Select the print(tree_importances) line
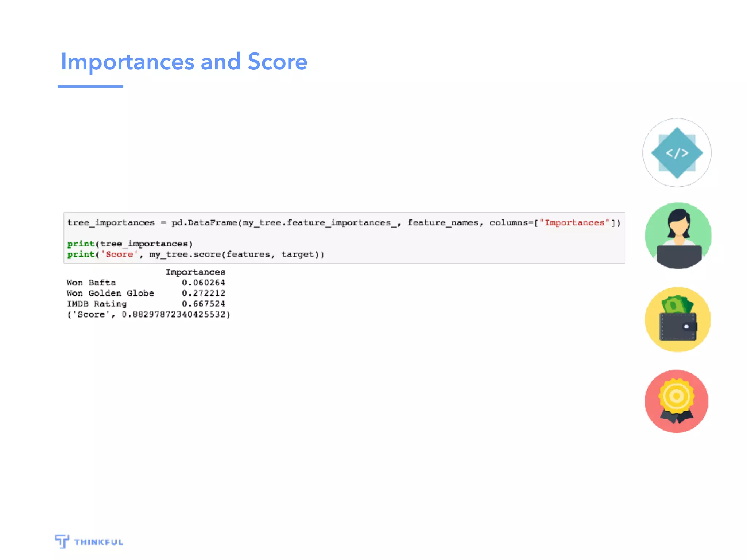This screenshot has height=560, width=747. (130, 244)
